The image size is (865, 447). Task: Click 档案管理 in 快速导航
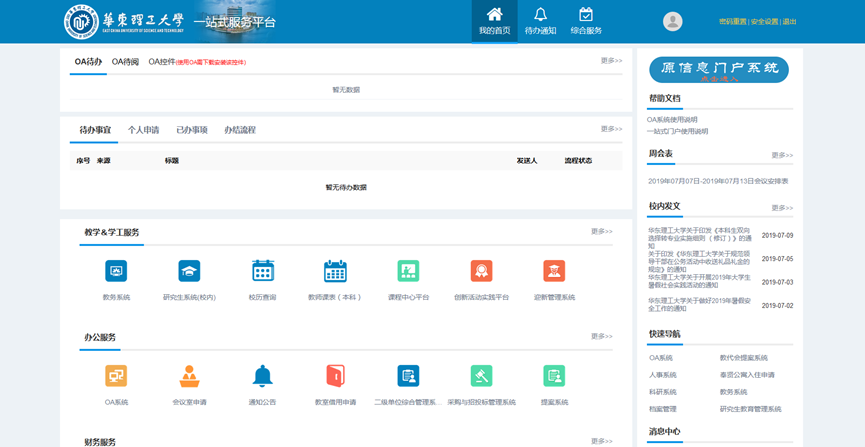pyautogui.click(x=663, y=409)
